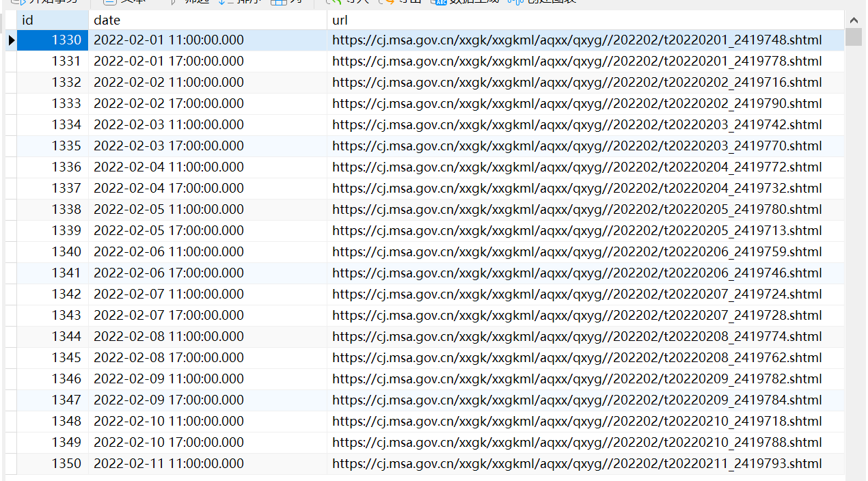Viewport: 868px width, 481px height.
Task: Click the export toolbar icon
Action: click(x=388, y=2)
